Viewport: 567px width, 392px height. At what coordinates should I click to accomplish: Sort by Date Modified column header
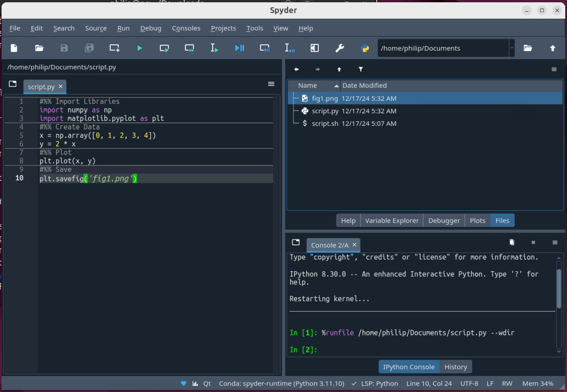pos(451,85)
